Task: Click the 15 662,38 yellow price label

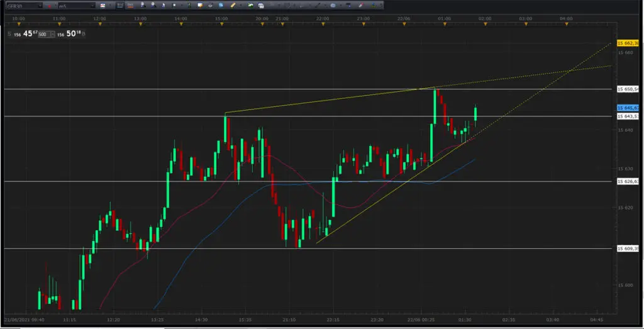Action: (x=628, y=43)
